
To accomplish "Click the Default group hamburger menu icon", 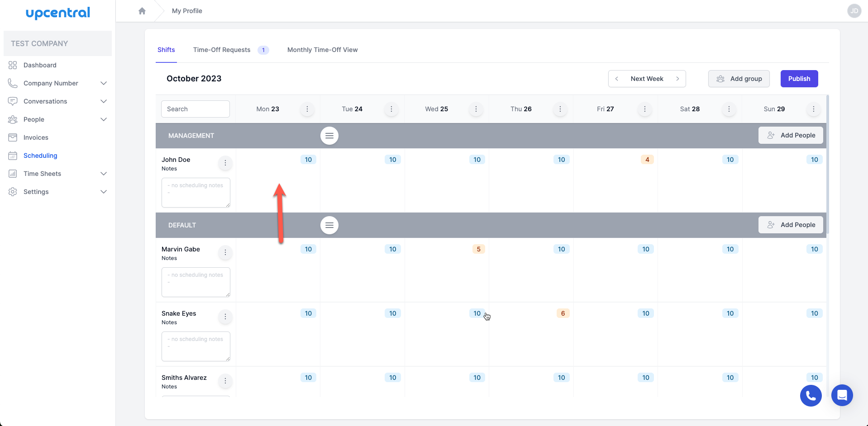I will pyautogui.click(x=329, y=225).
